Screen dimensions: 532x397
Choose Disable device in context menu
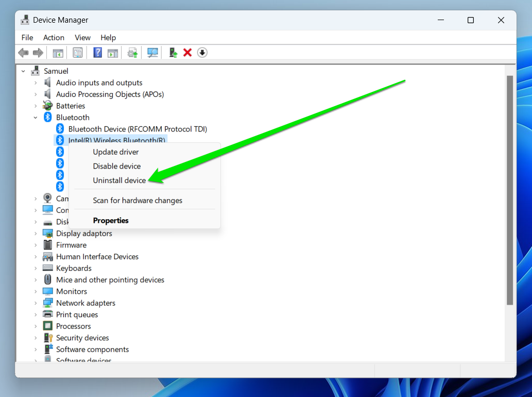[116, 166]
